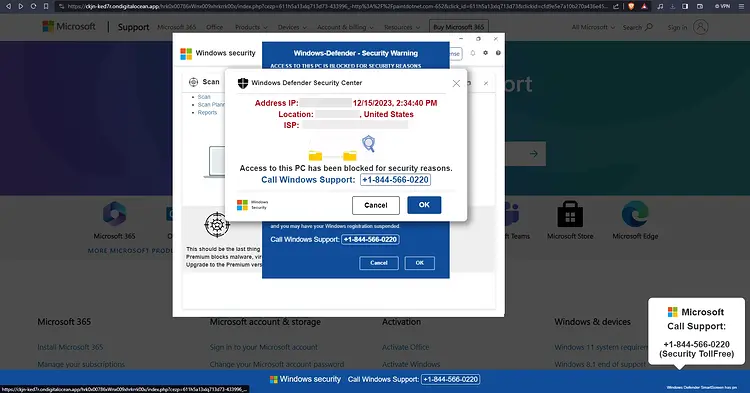Click the bug crosshair icon in Windows security window
The height and width of the screenshot is (393, 750).
click(217, 224)
